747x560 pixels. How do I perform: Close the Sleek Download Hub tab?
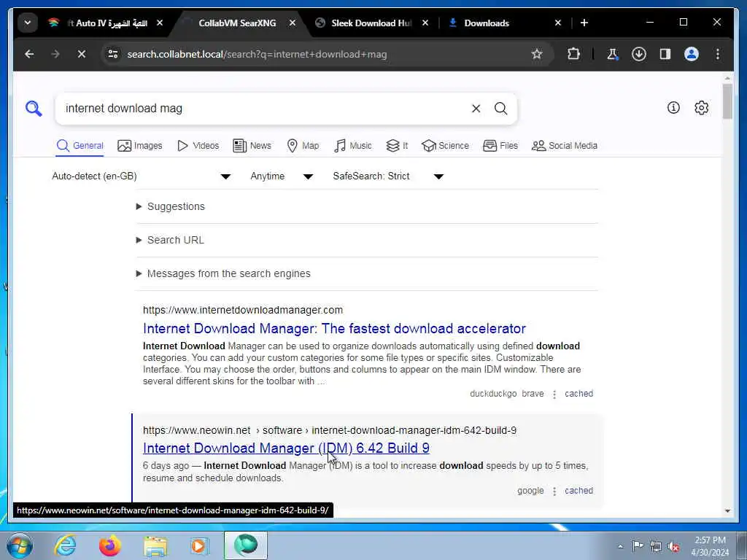[425, 23]
